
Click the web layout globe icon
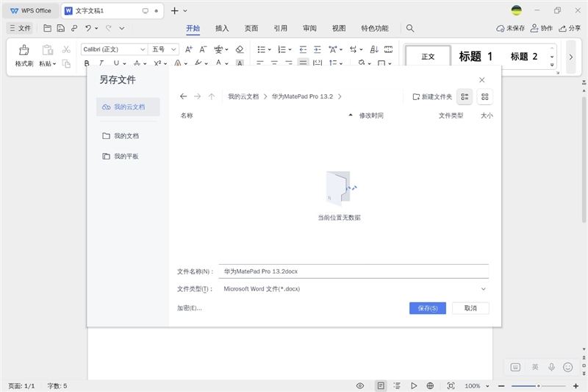point(430,385)
